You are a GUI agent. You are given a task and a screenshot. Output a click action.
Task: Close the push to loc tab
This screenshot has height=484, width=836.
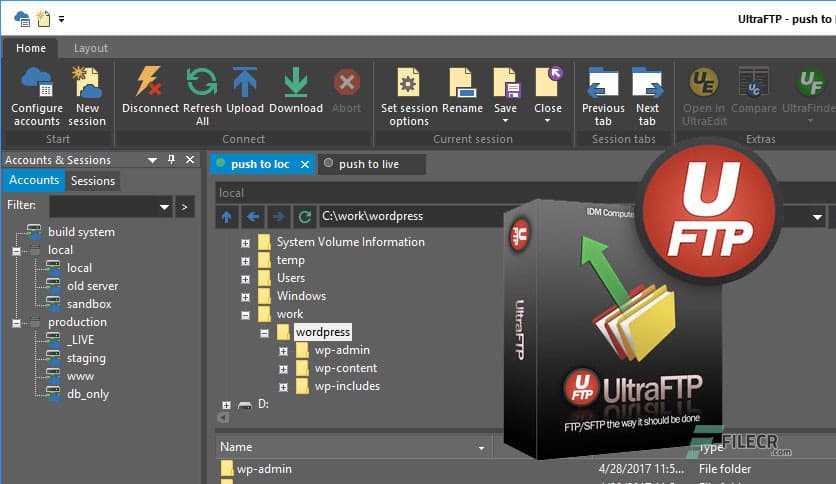pos(305,165)
